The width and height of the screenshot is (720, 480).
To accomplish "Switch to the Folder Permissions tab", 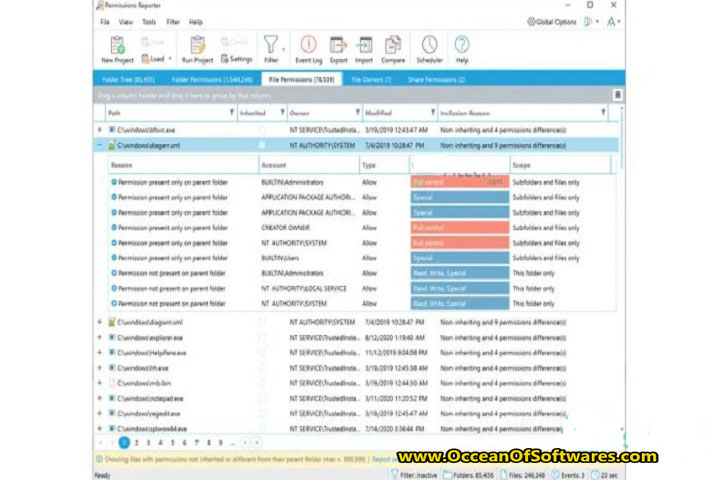I will [x=212, y=79].
